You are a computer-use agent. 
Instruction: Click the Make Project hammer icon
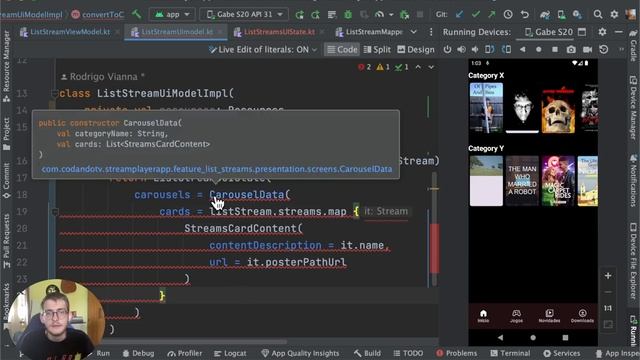pos(136,14)
